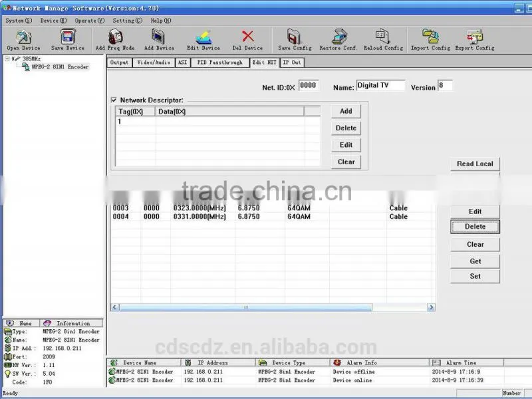
Task: Open the Help menu
Action: point(161,21)
